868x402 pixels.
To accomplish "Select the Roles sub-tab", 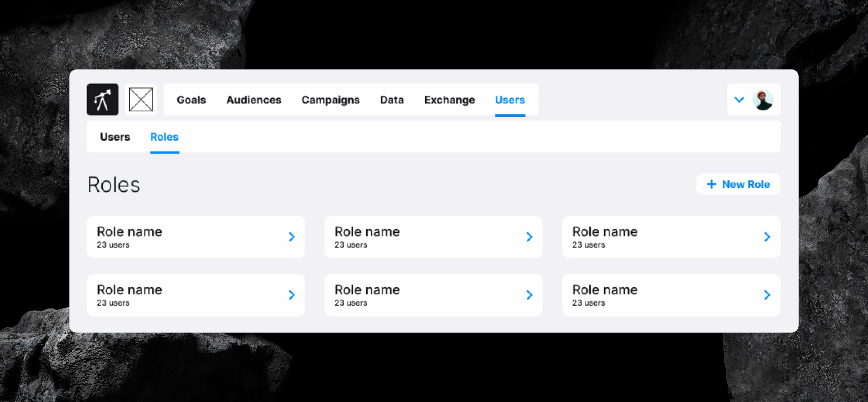I will (164, 137).
